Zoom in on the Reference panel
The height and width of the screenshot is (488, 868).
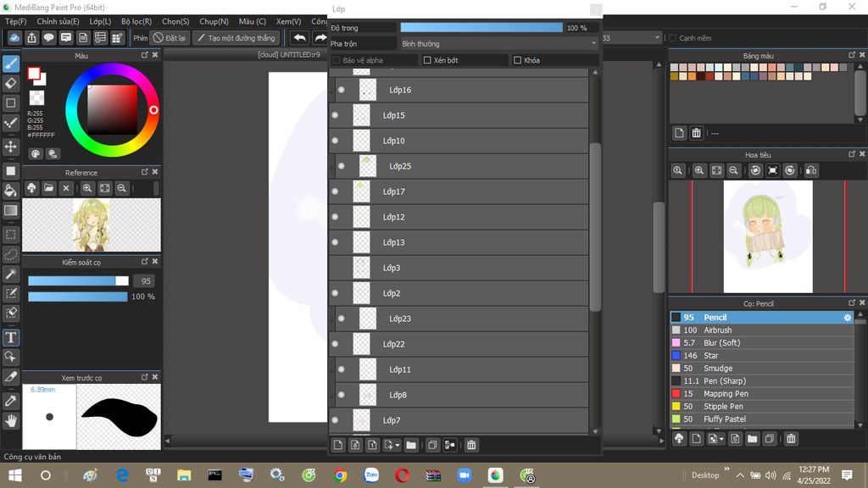87,188
